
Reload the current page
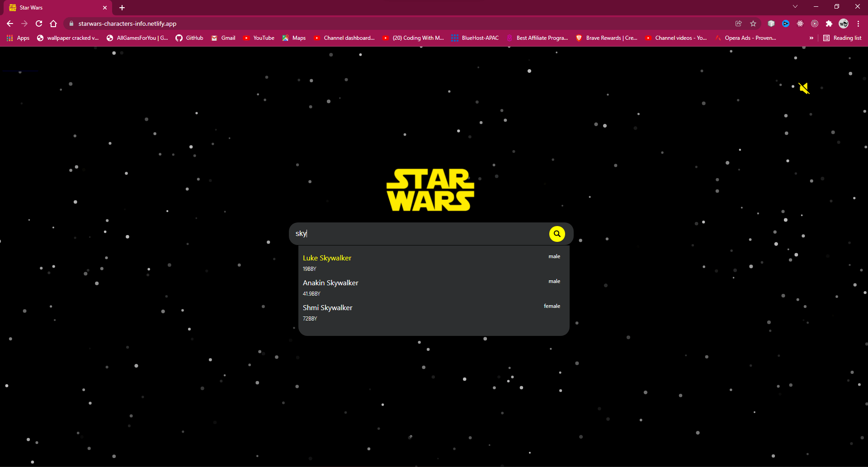coord(39,24)
